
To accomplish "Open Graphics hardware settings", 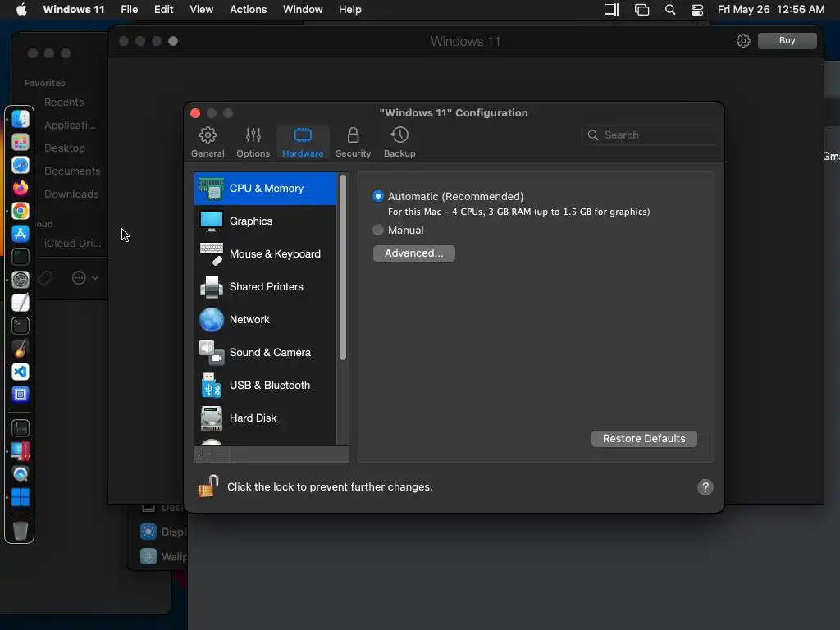I will pos(265,221).
